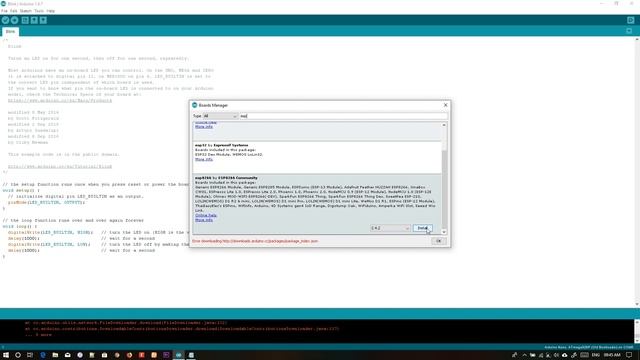The height and width of the screenshot is (360, 640).
Task: Click the void loop() code line
Action: click(20, 227)
